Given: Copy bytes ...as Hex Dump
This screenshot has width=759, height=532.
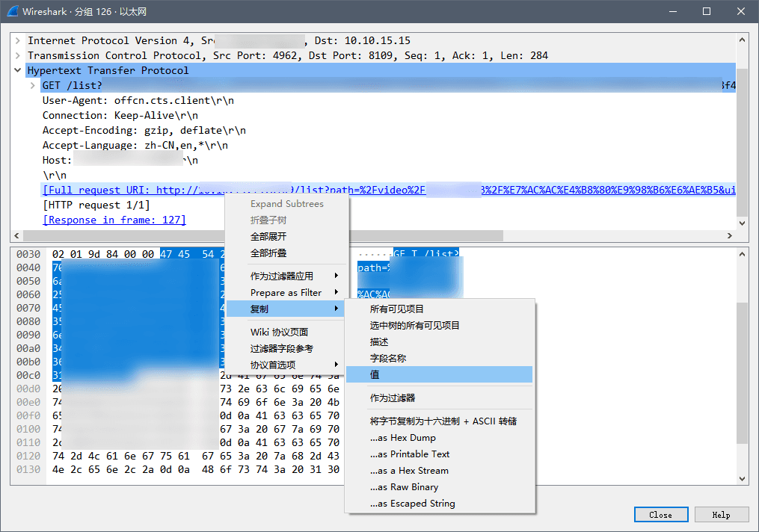Looking at the screenshot, I should pyautogui.click(x=440, y=438).
